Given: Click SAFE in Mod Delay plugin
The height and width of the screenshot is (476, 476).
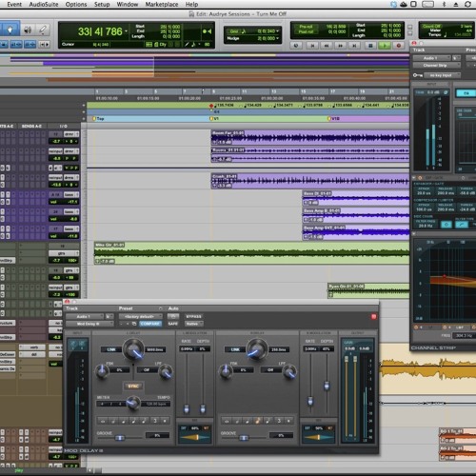Looking at the screenshot, I should coord(173,324).
